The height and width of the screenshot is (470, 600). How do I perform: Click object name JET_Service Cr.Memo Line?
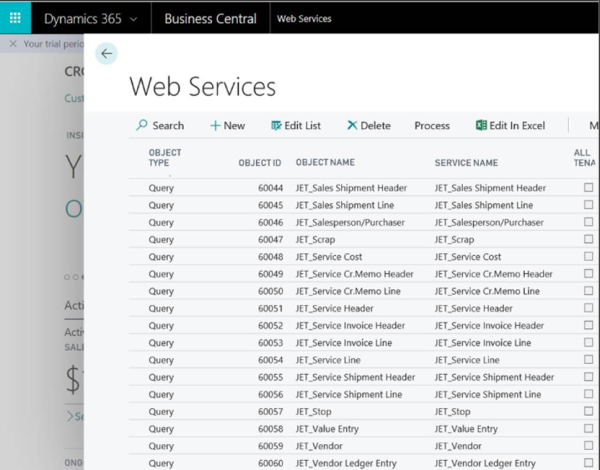(348, 291)
